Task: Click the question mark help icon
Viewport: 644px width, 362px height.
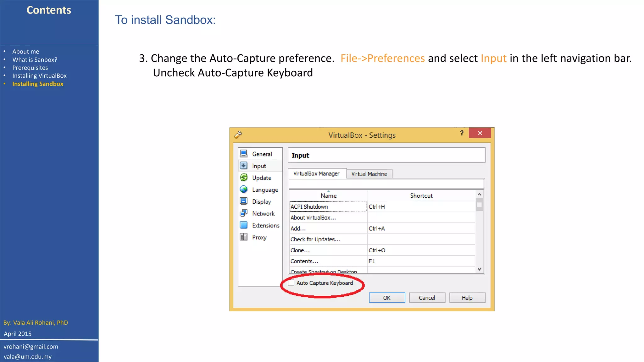Action: (x=462, y=133)
